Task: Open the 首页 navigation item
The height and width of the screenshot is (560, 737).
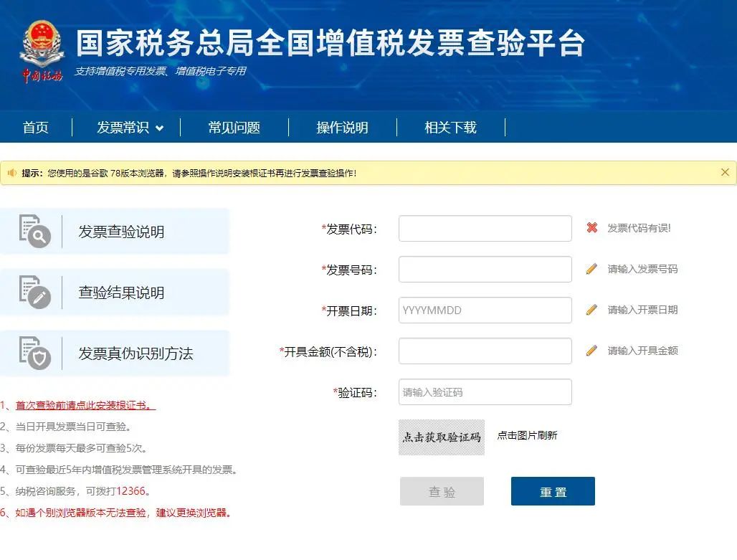Action: pyautogui.click(x=36, y=128)
